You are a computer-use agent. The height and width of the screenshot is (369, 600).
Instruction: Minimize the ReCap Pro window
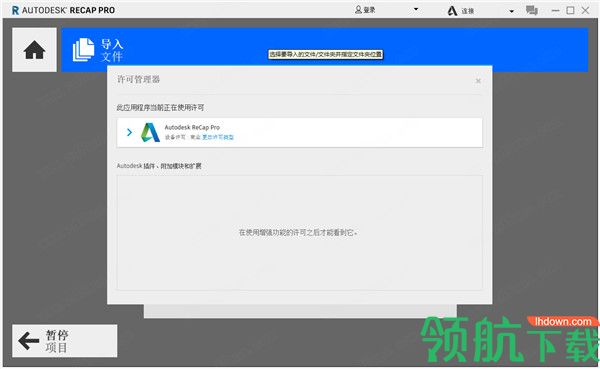(x=555, y=11)
